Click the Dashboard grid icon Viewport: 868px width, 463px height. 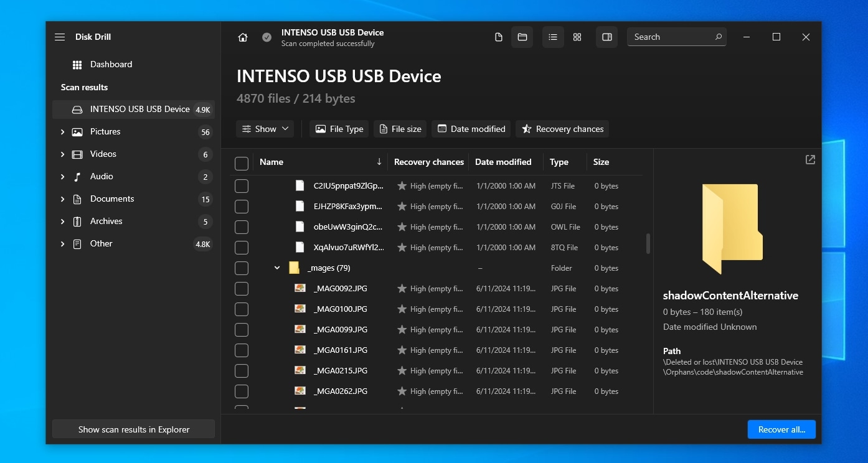(x=77, y=65)
